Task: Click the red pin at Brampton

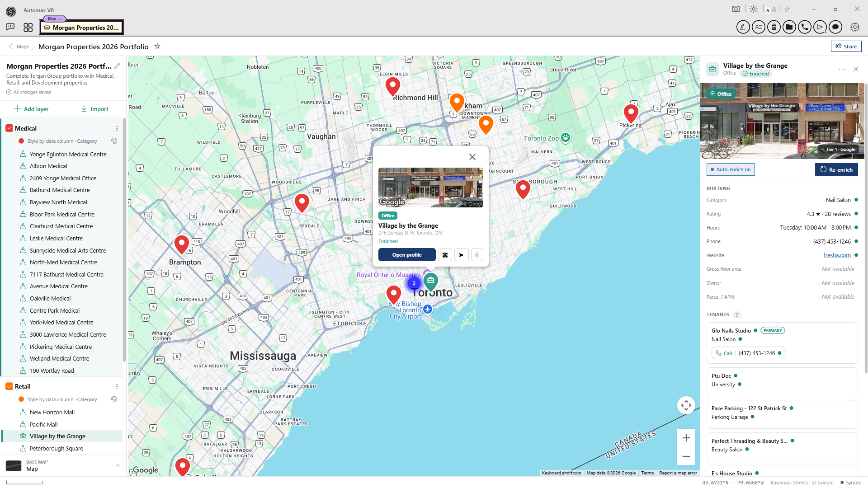Action: coord(182,244)
